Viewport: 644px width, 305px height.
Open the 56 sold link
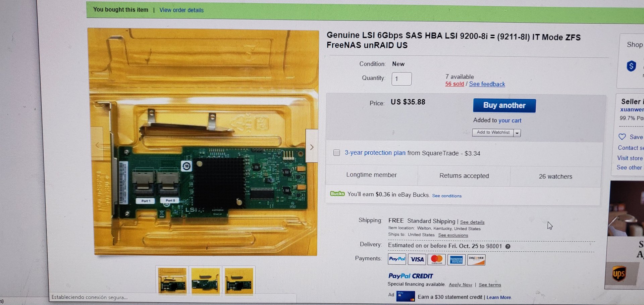454,84
